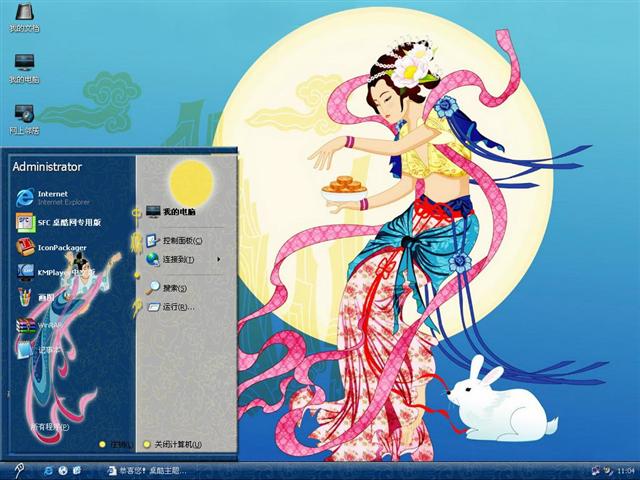Open 我的电脑 in Start menu right pane

point(171,211)
